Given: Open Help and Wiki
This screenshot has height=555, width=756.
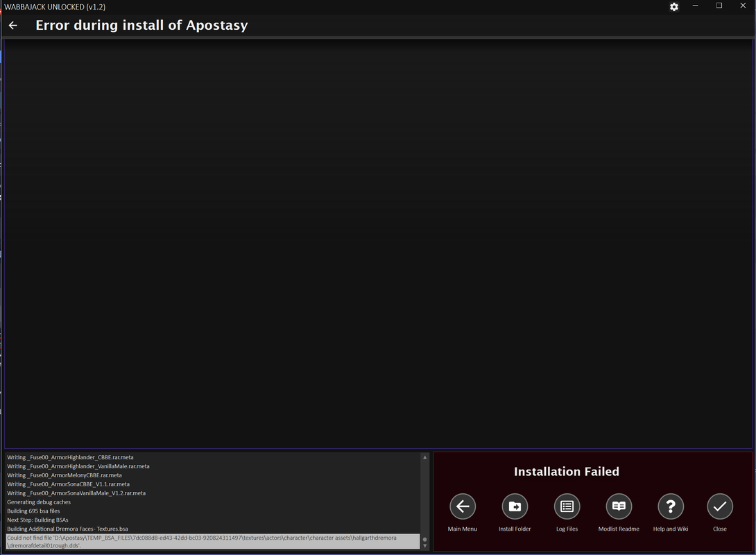Looking at the screenshot, I should [x=671, y=506].
